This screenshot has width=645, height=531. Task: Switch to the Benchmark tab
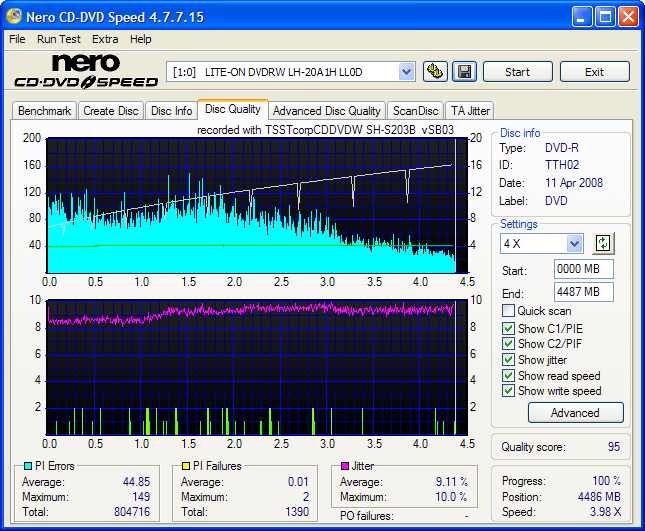pos(44,111)
